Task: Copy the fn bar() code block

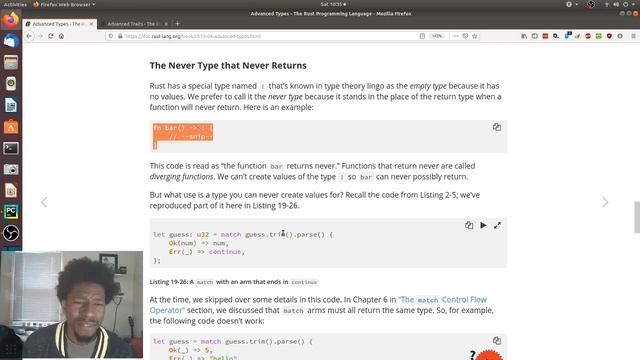Action: pos(496,127)
